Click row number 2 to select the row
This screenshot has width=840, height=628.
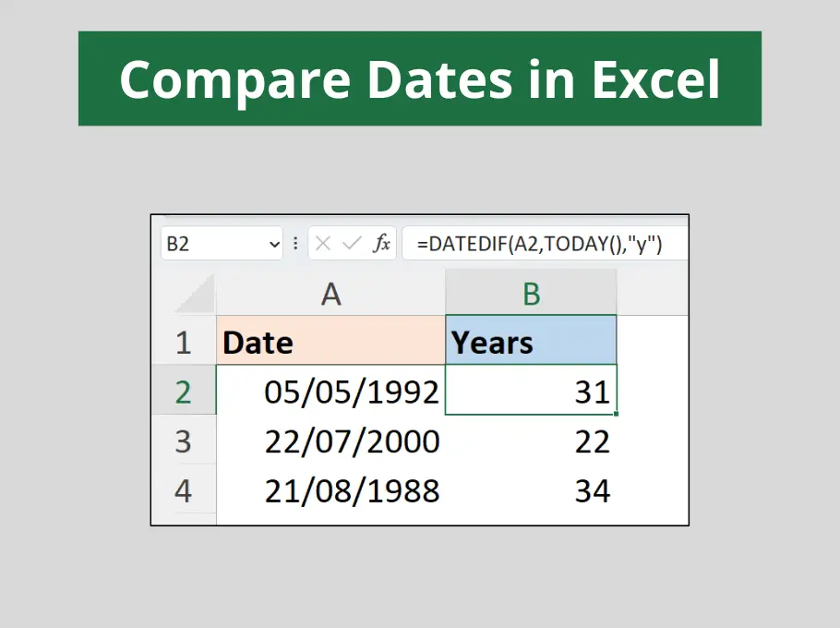(185, 392)
